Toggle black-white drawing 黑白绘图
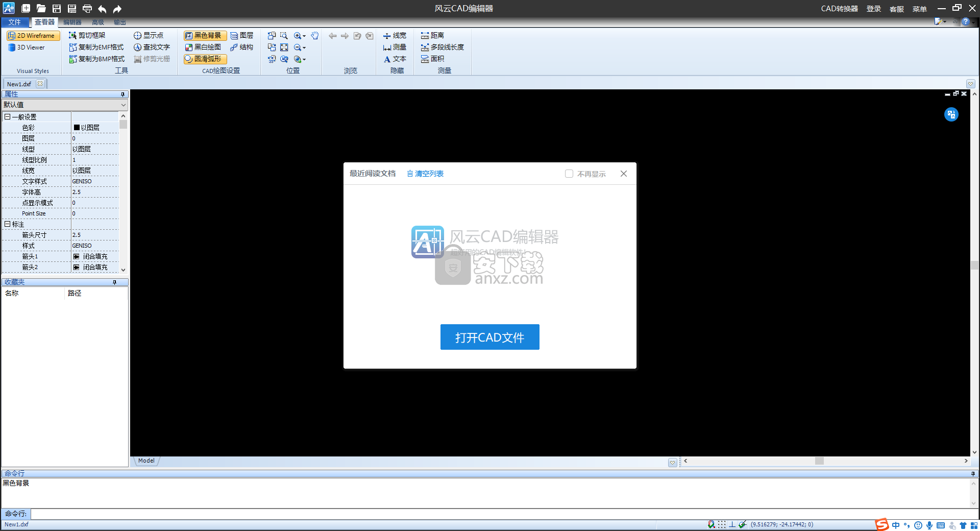This screenshot has width=980, height=531. pos(203,47)
